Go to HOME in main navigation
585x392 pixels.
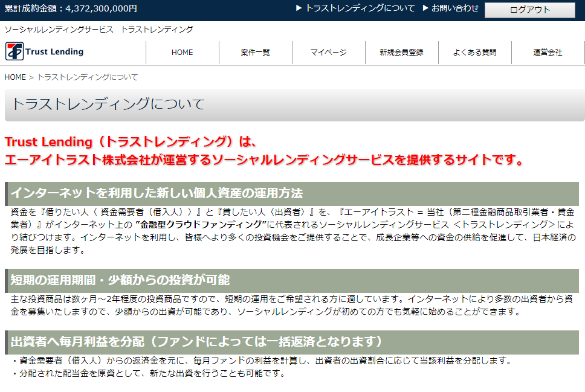pyautogui.click(x=182, y=53)
